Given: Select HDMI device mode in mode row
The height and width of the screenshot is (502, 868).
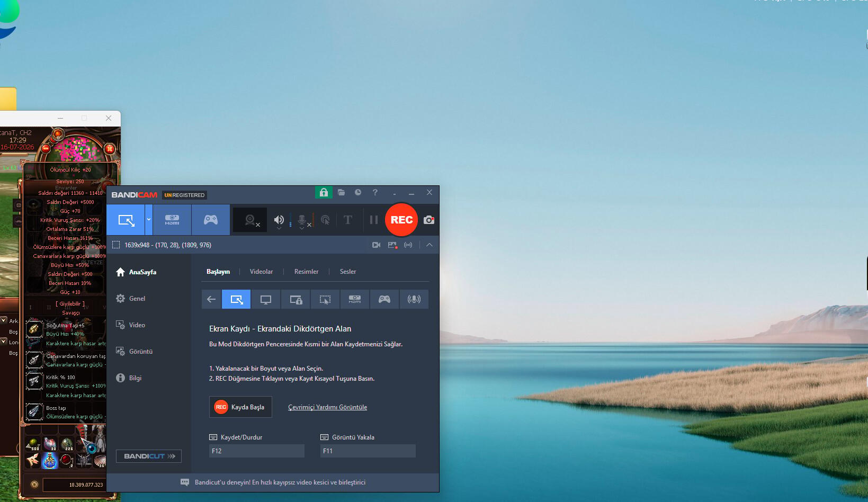Looking at the screenshot, I should tap(355, 299).
